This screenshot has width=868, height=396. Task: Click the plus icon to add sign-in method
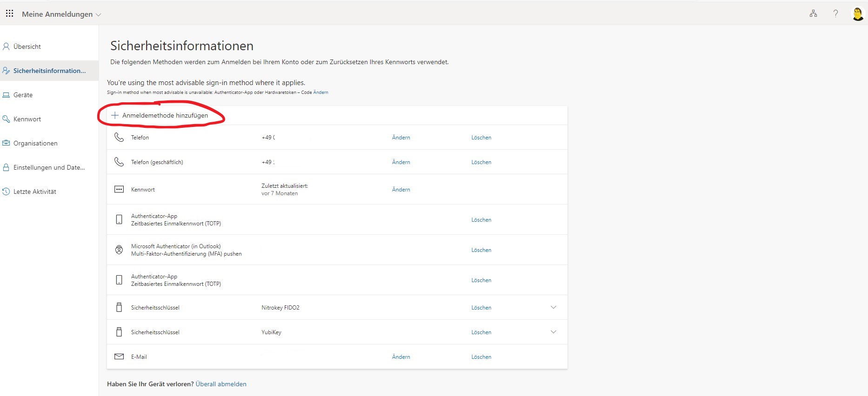pos(115,115)
